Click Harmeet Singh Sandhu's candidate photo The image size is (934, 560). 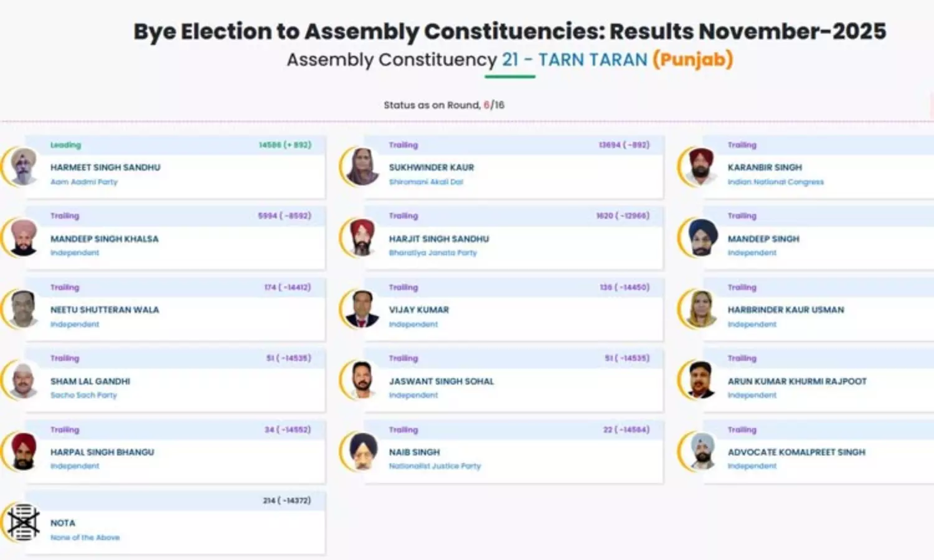(x=24, y=167)
